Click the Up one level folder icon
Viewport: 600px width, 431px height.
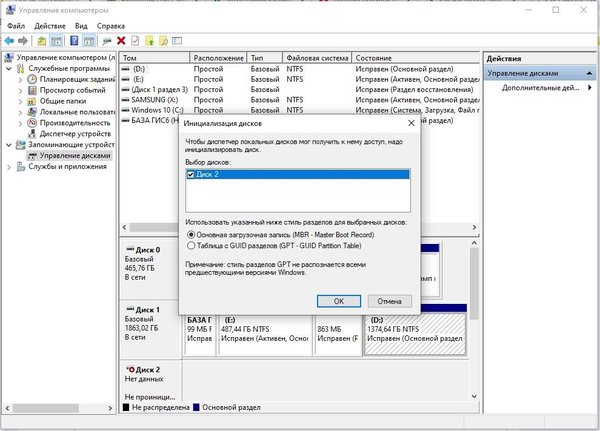click(x=41, y=41)
